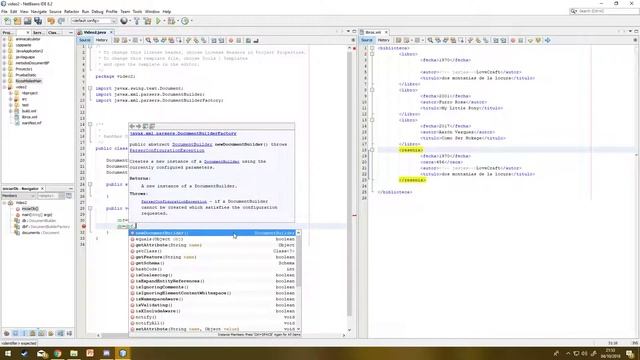Click the Profile Project toolbar icon
This screenshot has height=360, width=640.
tap(185, 21)
